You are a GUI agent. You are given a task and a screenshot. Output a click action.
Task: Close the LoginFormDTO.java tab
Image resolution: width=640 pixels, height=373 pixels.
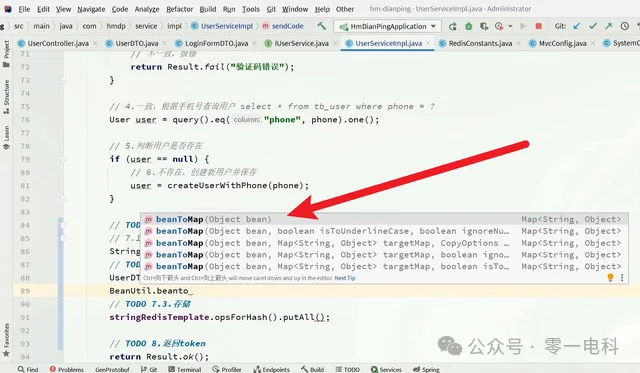coord(254,43)
